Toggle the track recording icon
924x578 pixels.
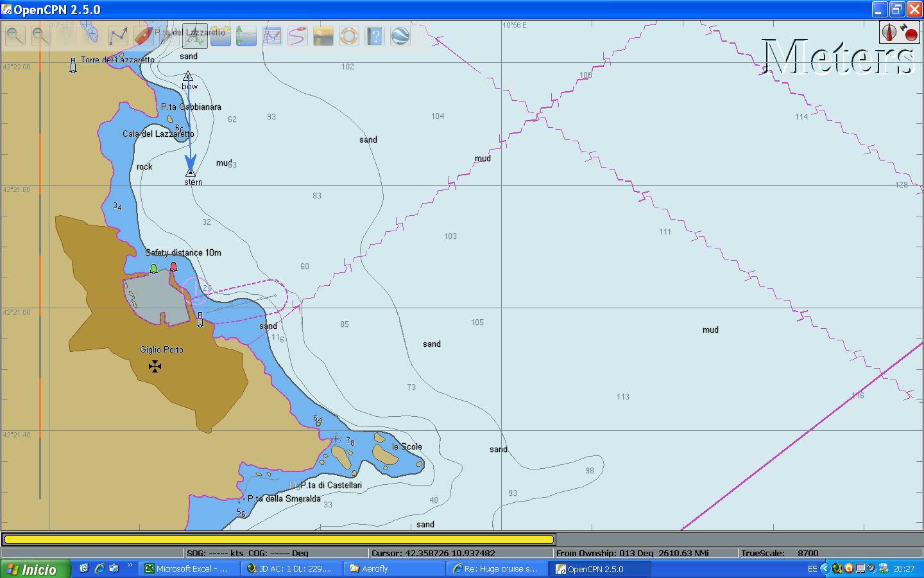coord(298,36)
